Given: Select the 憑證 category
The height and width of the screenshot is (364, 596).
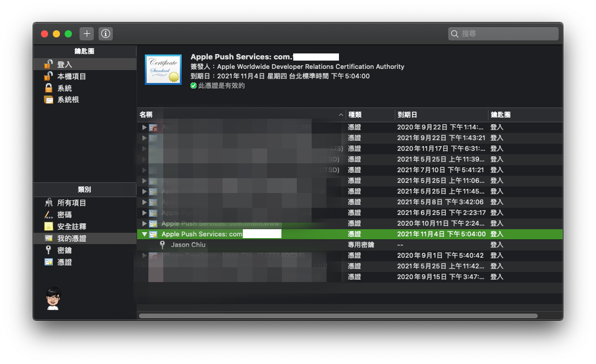Looking at the screenshot, I should (x=64, y=262).
